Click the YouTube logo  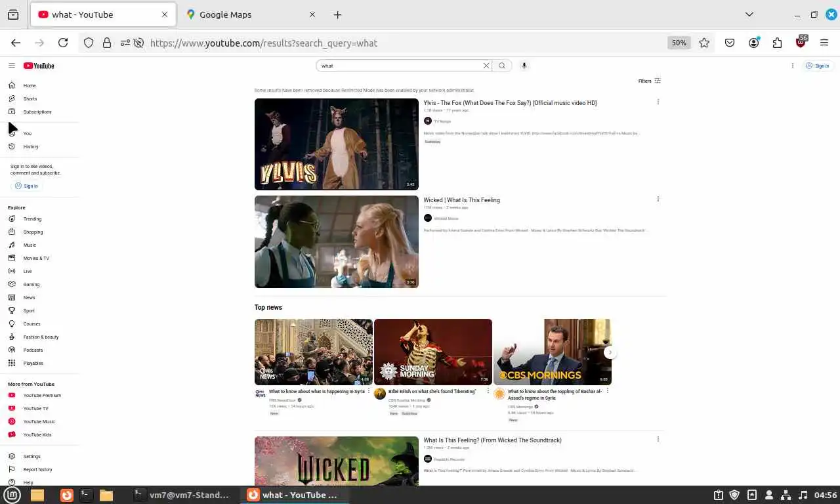point(39,66)
